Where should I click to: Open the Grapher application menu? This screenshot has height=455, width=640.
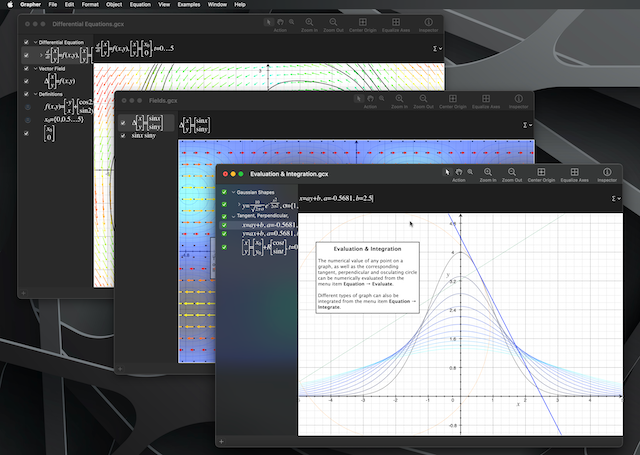[x=31, y=4]
